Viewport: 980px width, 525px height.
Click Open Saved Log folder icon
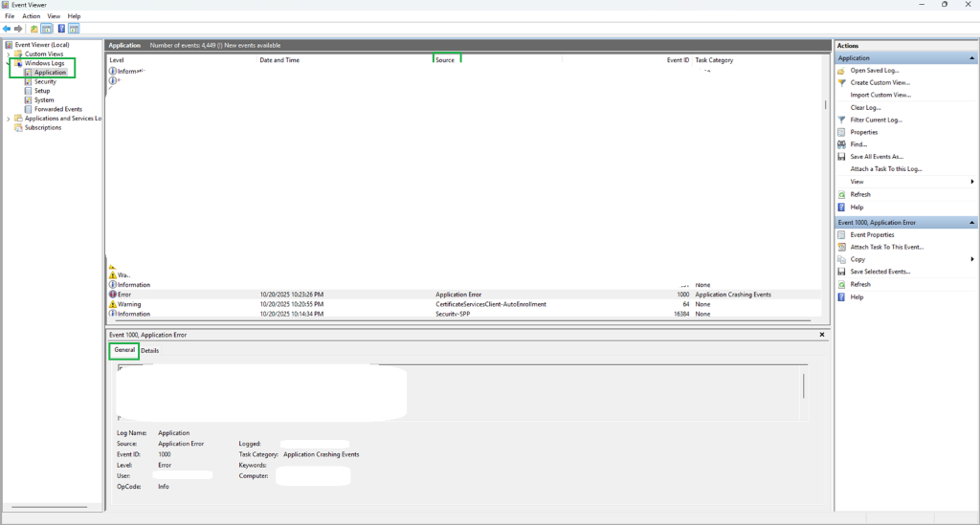tap(841, 71)
